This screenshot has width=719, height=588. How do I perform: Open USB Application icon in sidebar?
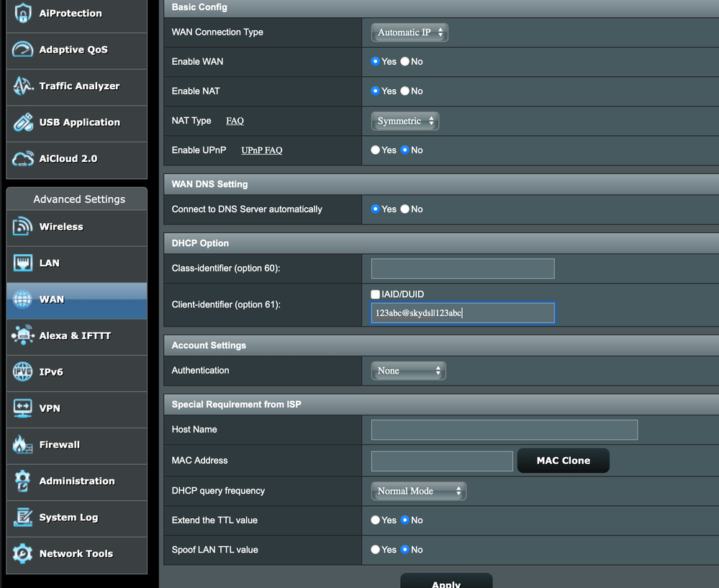(23, 122)
